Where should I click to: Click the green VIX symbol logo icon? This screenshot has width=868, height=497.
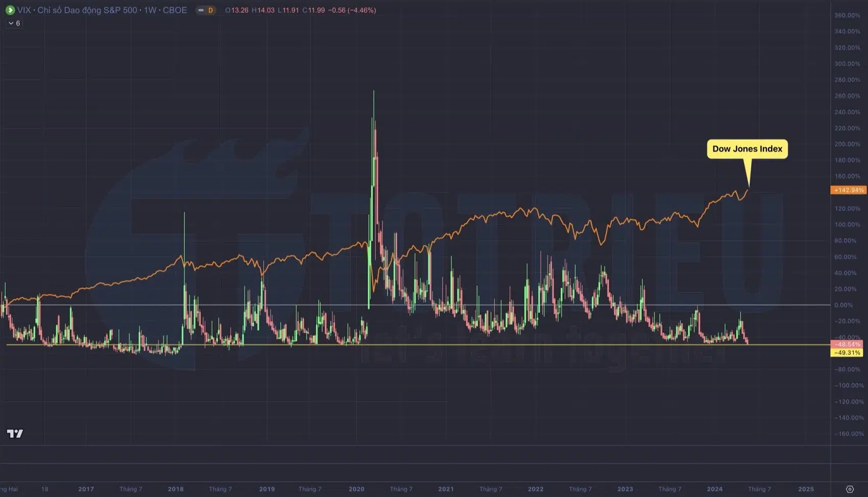[9, 10]
